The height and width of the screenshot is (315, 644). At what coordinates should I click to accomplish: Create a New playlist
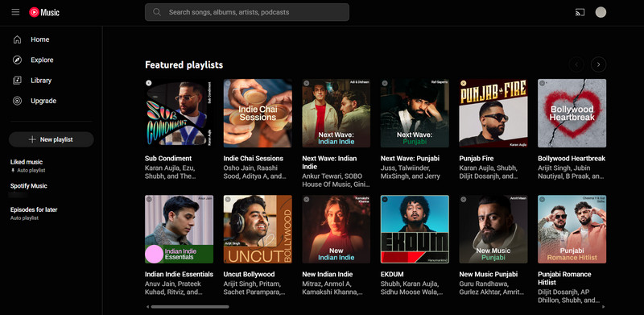point(51,139)
